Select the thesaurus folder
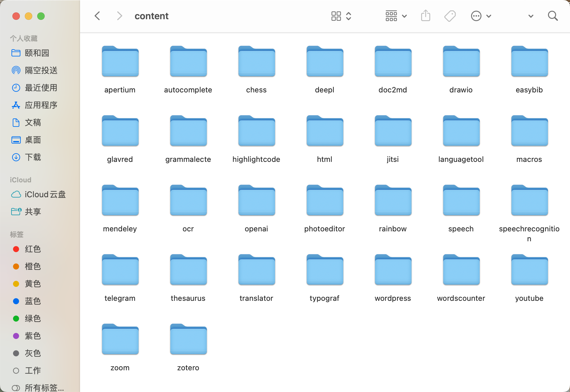 (x=188, y=270)
